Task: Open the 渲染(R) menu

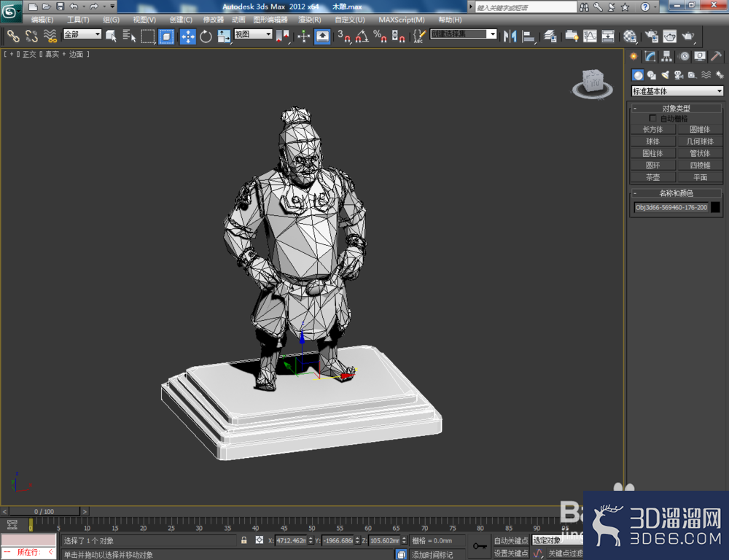Action: pyautogui.click(x=310, y=20)
